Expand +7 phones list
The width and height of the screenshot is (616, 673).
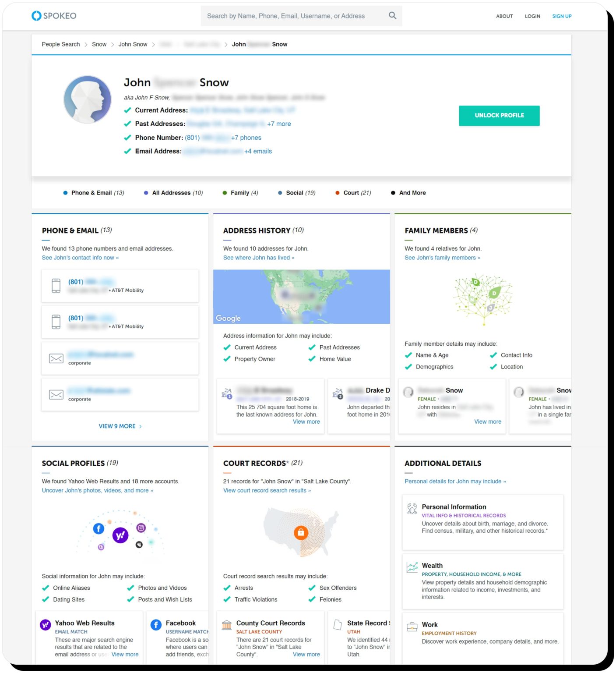tap(246, 138)
